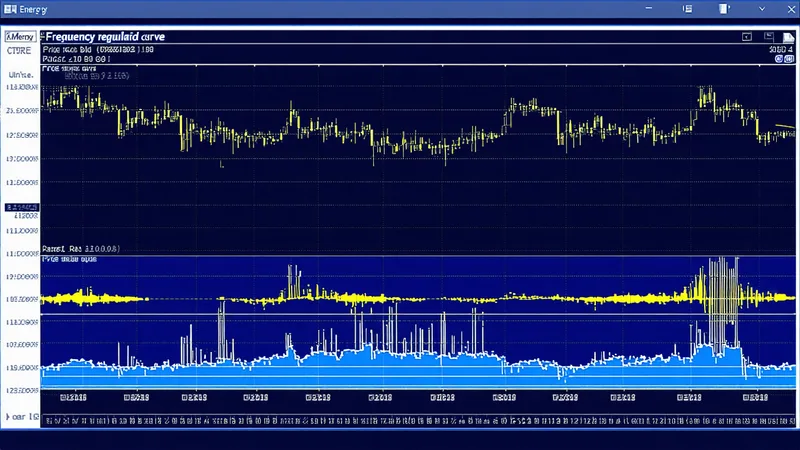Click the document icon in title bar

[724, 9]
